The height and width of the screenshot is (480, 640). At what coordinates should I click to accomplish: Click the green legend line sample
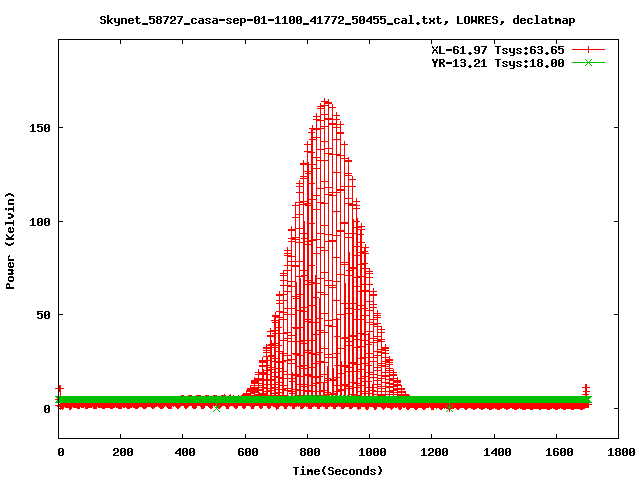point(588,62)
